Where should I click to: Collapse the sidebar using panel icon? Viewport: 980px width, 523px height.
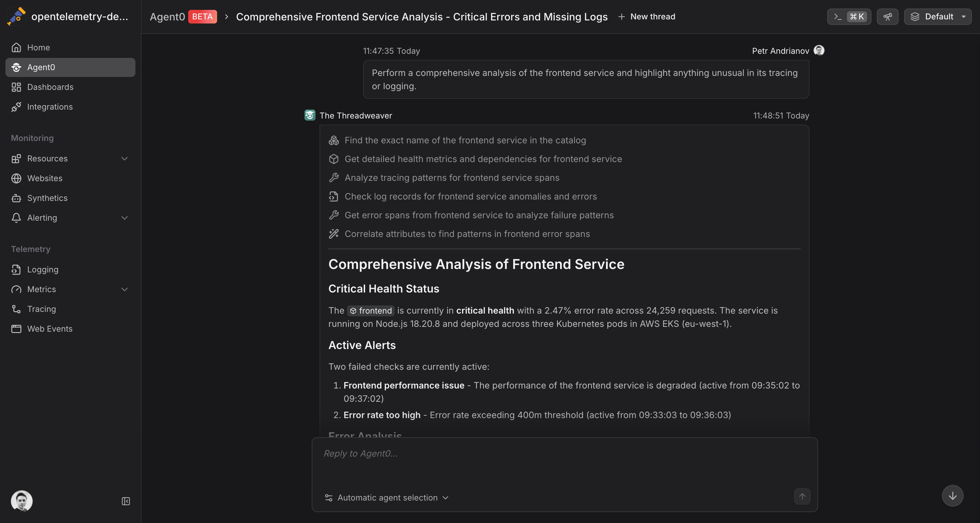click(x=126, y=501)
